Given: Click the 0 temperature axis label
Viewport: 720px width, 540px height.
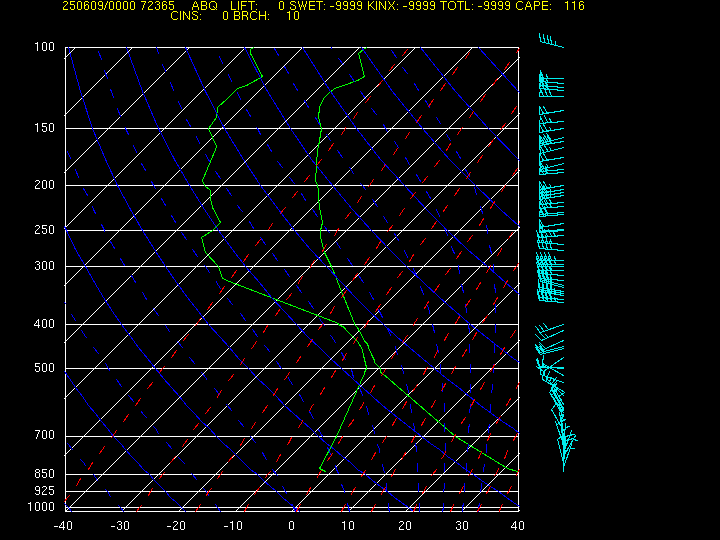Looking at the screenshot, I should point(292,526).
